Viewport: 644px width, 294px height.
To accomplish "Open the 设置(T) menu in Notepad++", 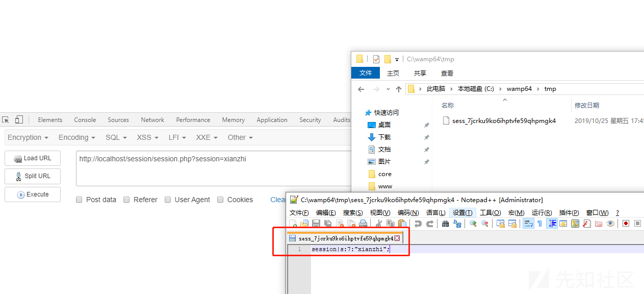I will [x=462, y=213].
